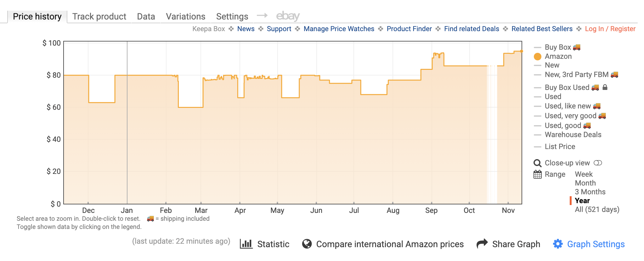644x261 pixels.
Task: Click the calendar icon beside Range
Action: [x=537, y=174]
